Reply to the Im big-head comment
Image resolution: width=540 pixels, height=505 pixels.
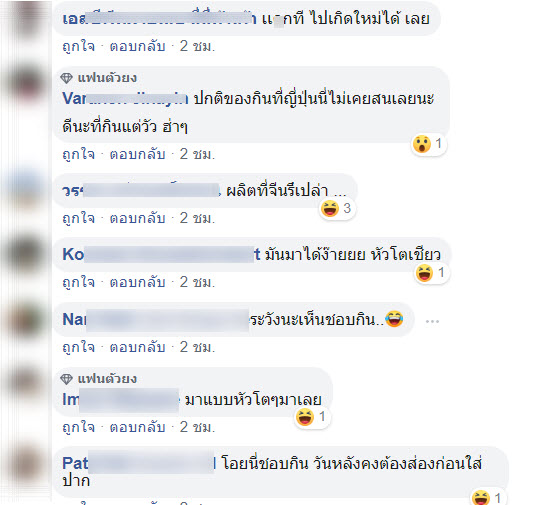(x=137, y=427)
